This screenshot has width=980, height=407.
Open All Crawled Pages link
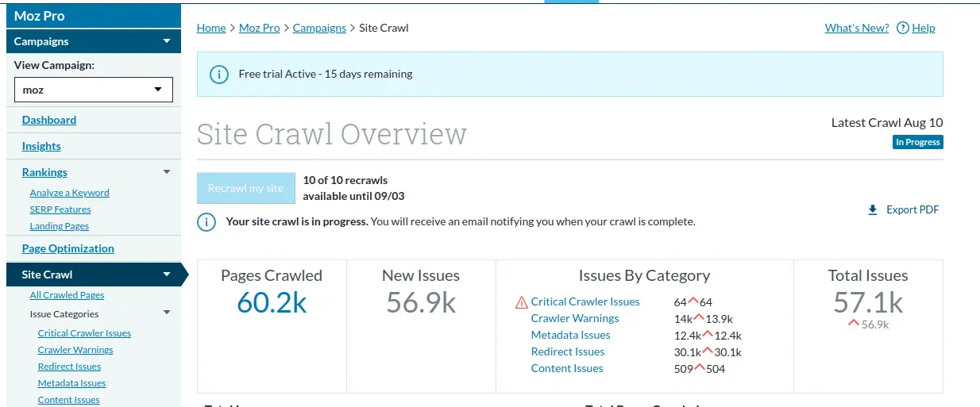pyautogui.click(x=68, y=295)
